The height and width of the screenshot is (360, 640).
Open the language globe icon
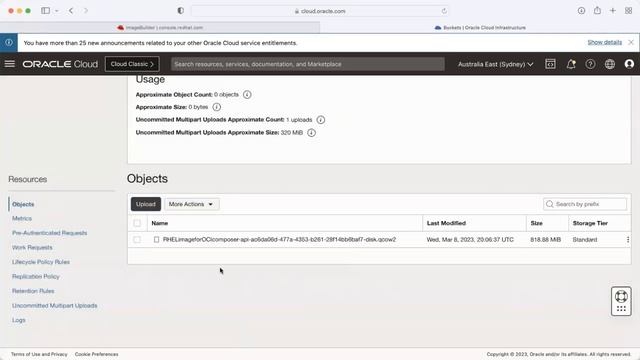pos(610,64)
